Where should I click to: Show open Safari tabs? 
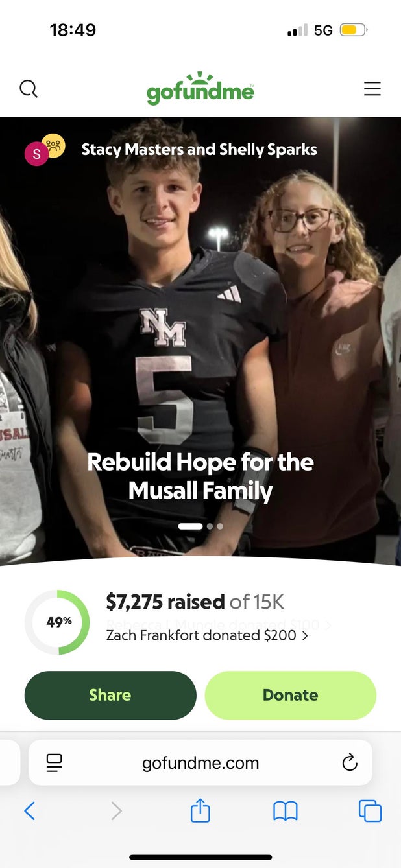(x=370, y=810)
